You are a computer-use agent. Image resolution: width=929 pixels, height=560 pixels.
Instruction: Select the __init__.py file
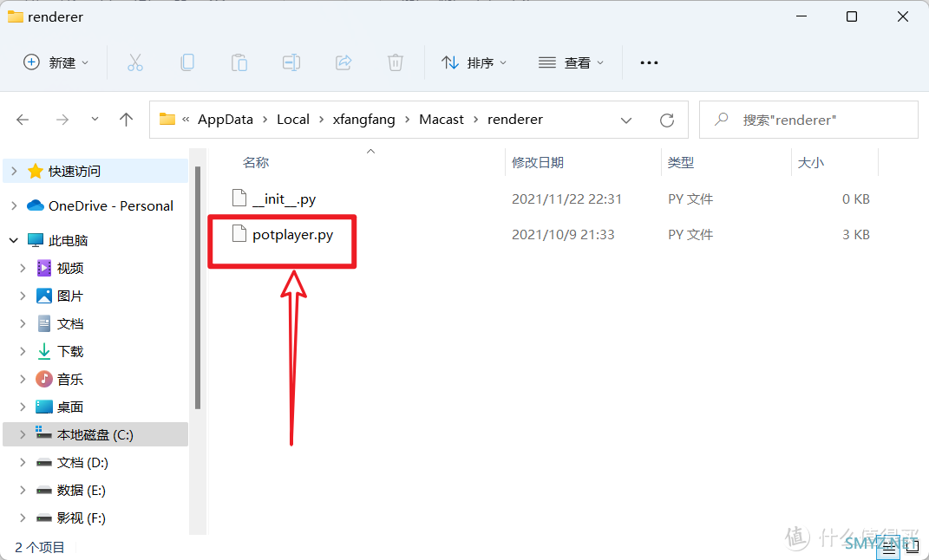[x=284, y=199]
